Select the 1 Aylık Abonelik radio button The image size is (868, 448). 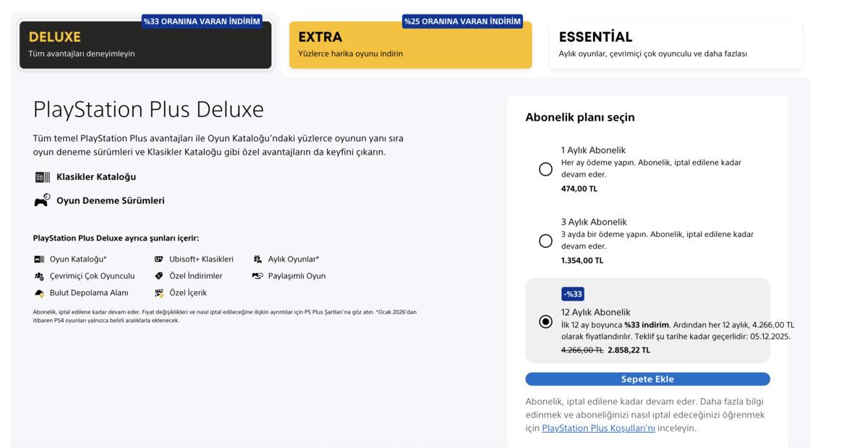(x=546, y=169)
